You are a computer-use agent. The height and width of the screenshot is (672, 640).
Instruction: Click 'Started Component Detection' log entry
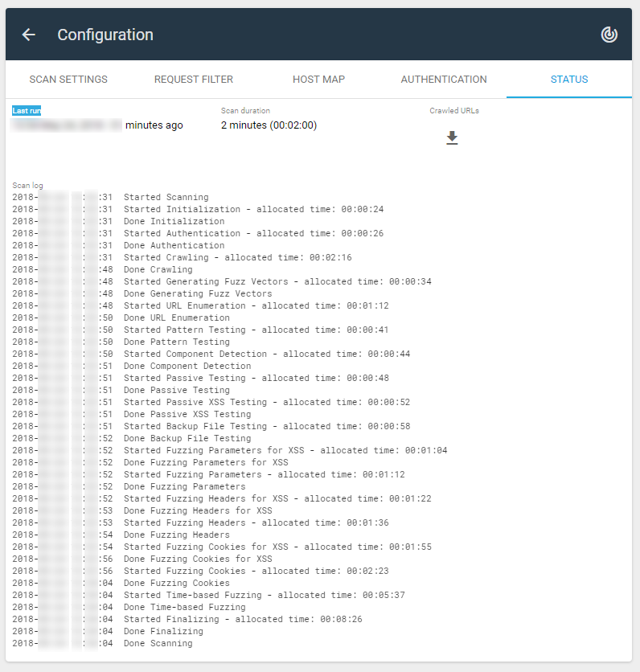coord(267,354)
